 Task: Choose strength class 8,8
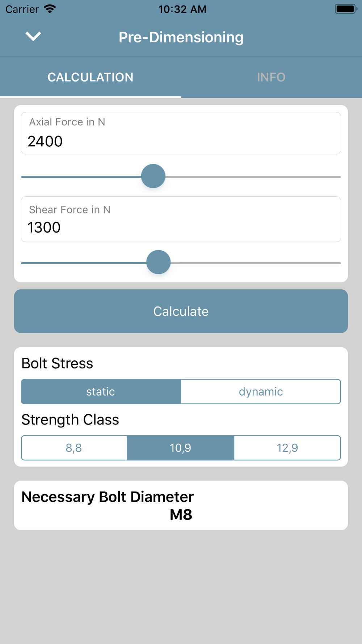tap(74, 448)
